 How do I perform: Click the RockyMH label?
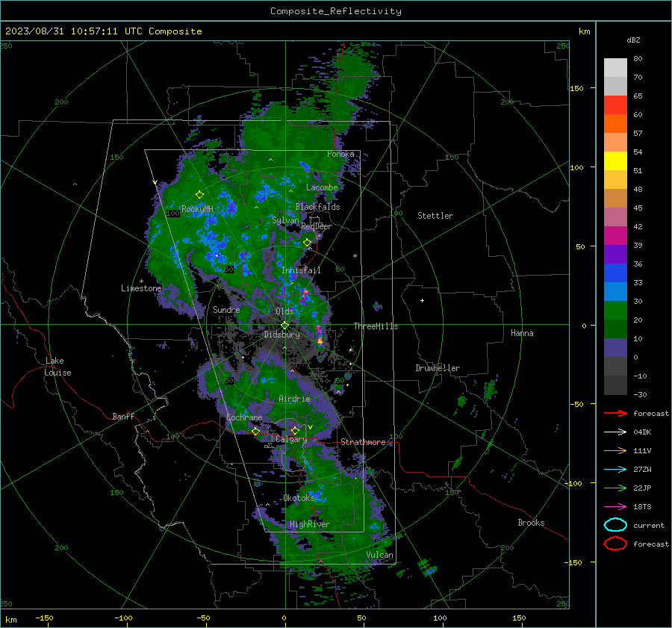point(197,209)
